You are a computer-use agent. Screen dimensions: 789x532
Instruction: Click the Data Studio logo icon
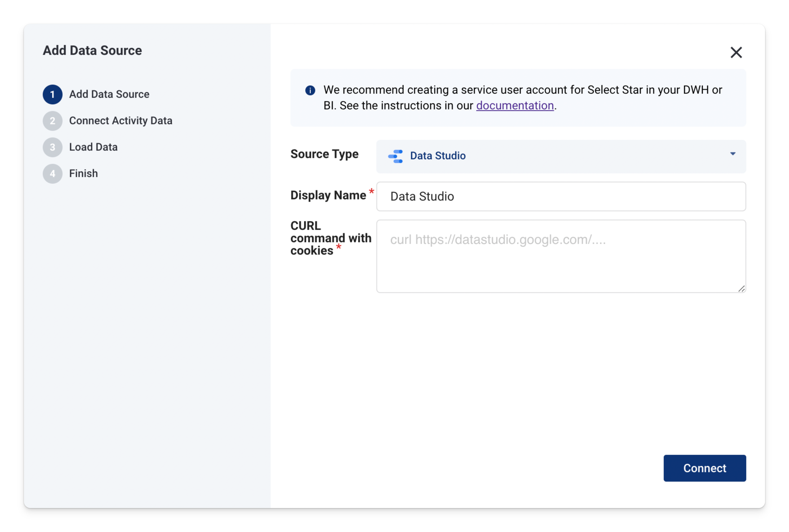(395, 156)
